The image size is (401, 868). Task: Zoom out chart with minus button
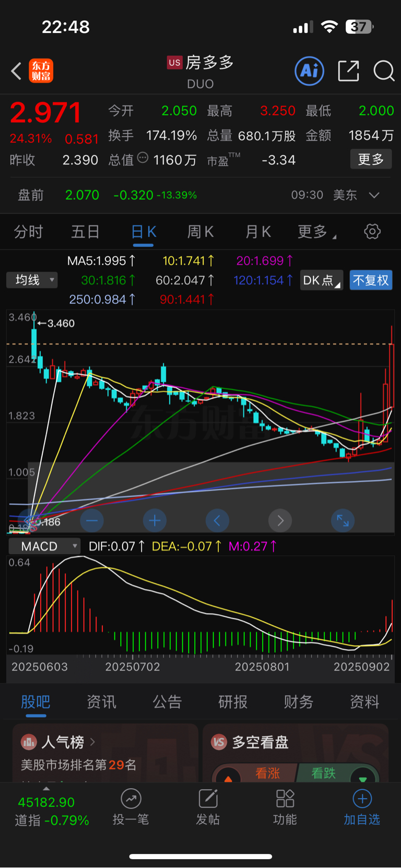[x=92, y=520]
